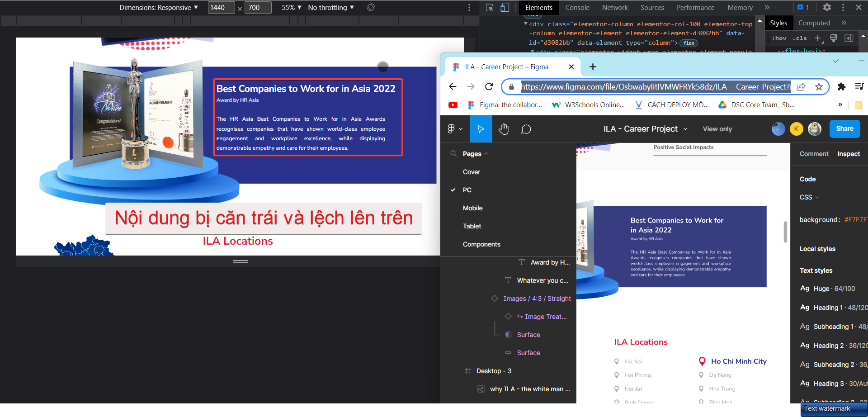Show more Styles sidebar panes
Image resolution: width=868 pixels, height=417 pixels.
pos(844,23)
